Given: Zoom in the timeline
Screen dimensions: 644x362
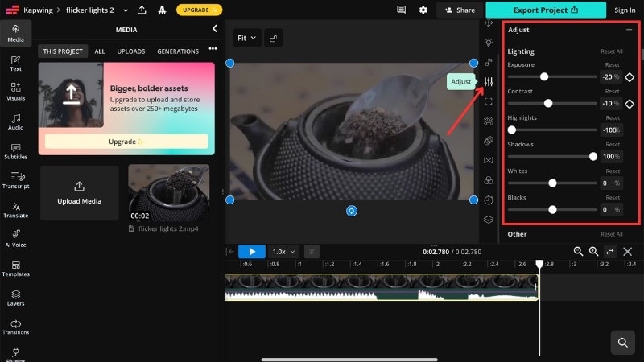Looking at the screenshot, I should click(x=593, y=251).
